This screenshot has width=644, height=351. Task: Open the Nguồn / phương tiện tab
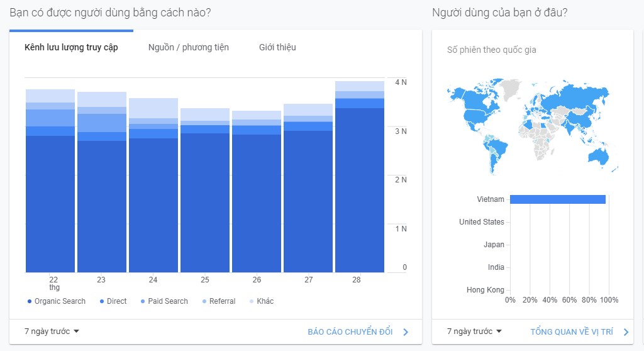189,47
